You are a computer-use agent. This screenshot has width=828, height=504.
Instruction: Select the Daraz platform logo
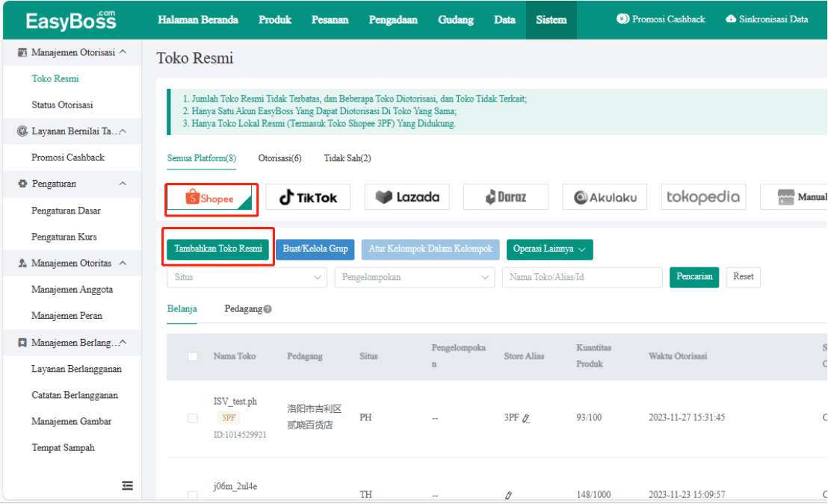coord(506,197)
